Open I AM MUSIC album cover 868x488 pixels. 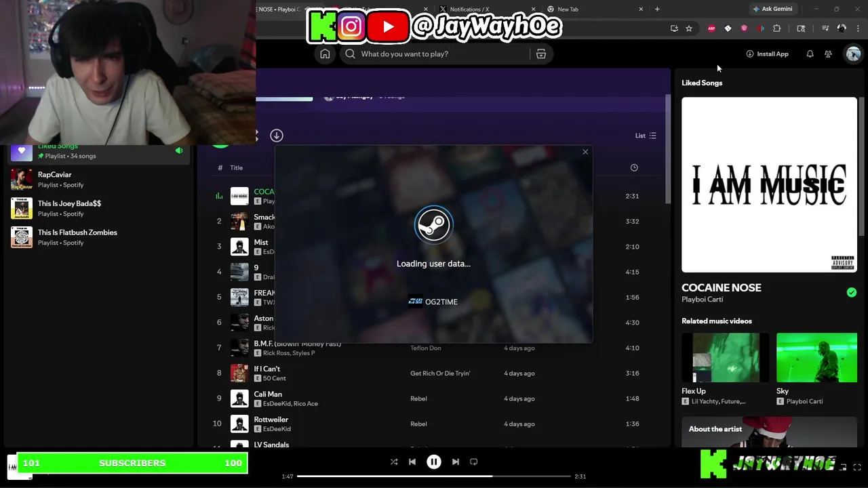point(769,184)
